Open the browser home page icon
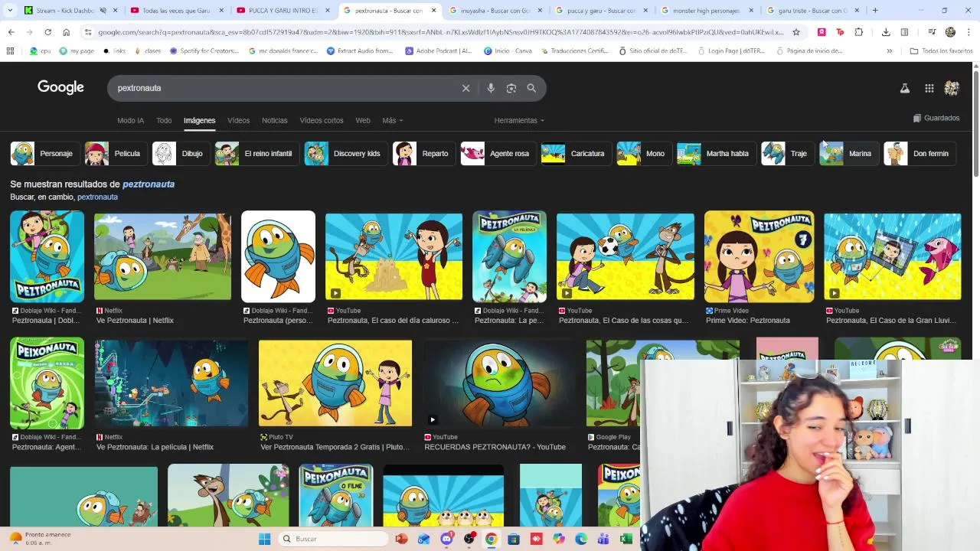 tap(66, 32)
